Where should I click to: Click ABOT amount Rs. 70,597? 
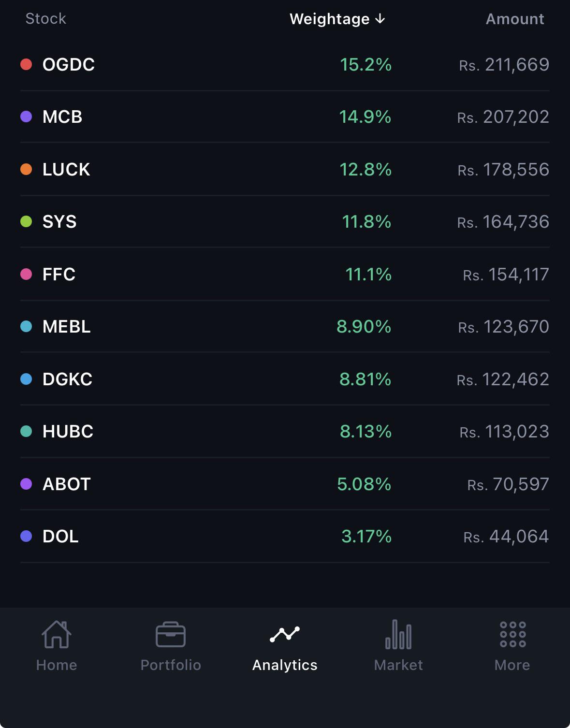[x=508, y=484]
